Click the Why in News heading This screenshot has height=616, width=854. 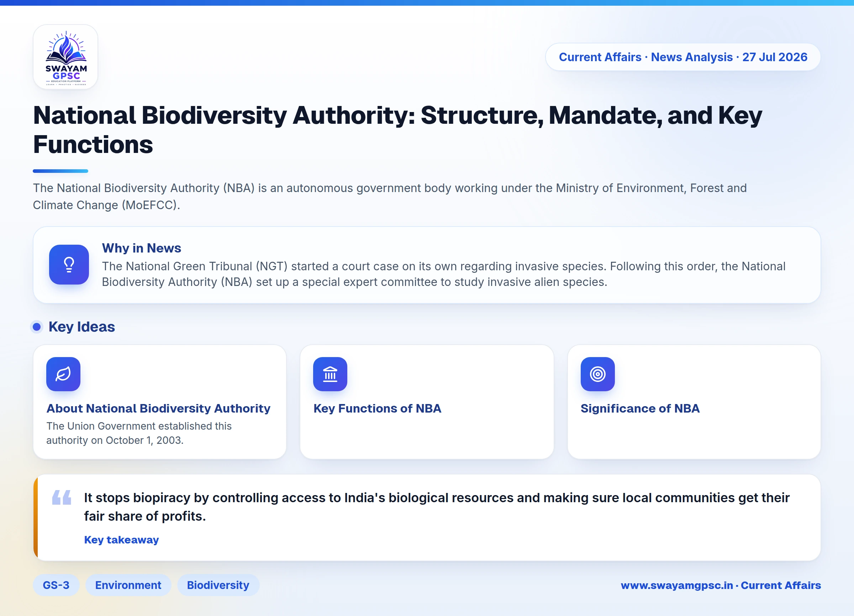142,248
